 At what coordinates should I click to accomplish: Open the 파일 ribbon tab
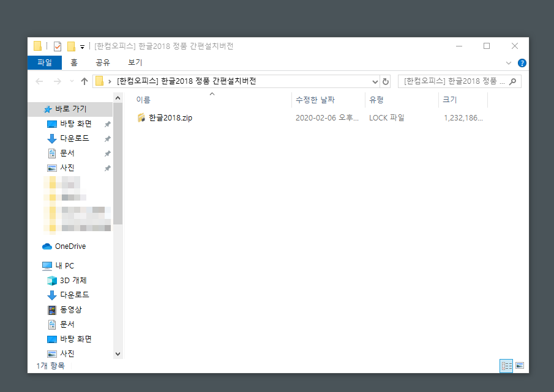(45, 62)
